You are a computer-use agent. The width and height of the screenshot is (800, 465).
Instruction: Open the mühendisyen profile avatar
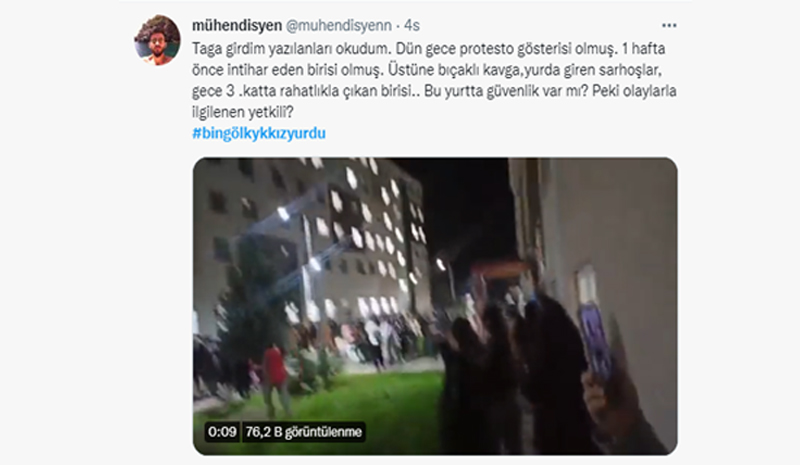(x=157, y=40)
